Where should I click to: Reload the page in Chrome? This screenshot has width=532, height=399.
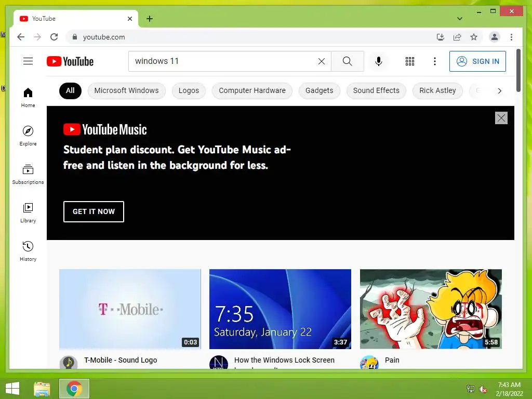(54, 37)
